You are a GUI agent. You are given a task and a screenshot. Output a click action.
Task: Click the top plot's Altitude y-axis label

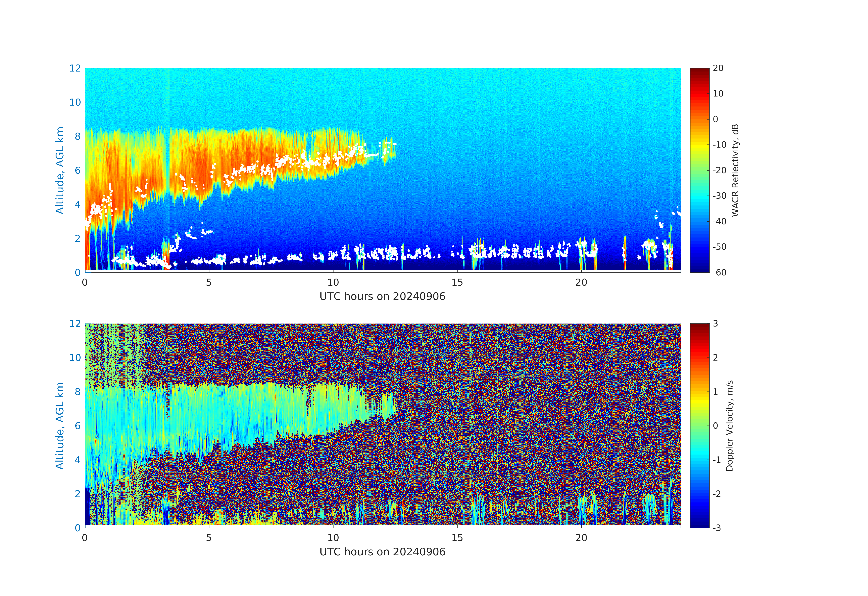coord(60,170)
